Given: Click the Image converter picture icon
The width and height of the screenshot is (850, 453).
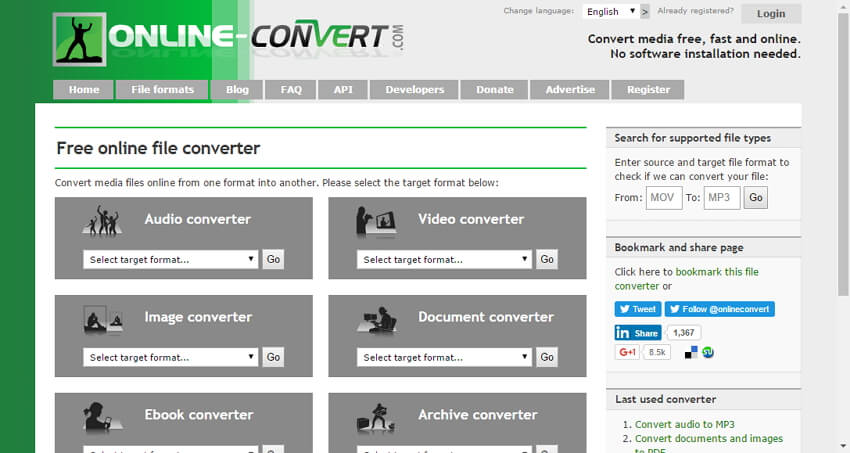Looking at the screenshot, I should (x=103, y=319).
